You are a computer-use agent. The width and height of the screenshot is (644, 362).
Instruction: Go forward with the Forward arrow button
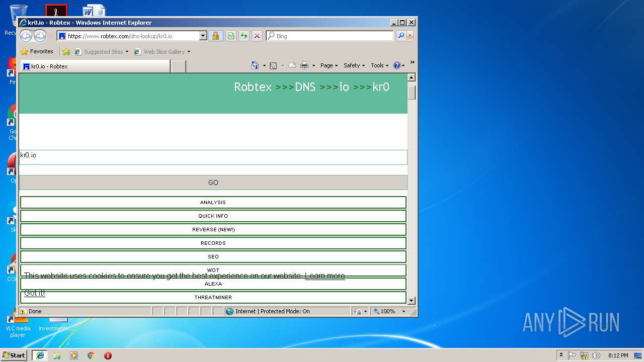click(x=40, y=36)
